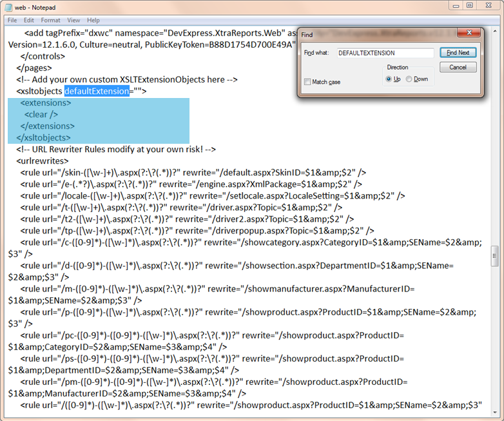
Task: Click the Find what input field
Action: [385, 53]
